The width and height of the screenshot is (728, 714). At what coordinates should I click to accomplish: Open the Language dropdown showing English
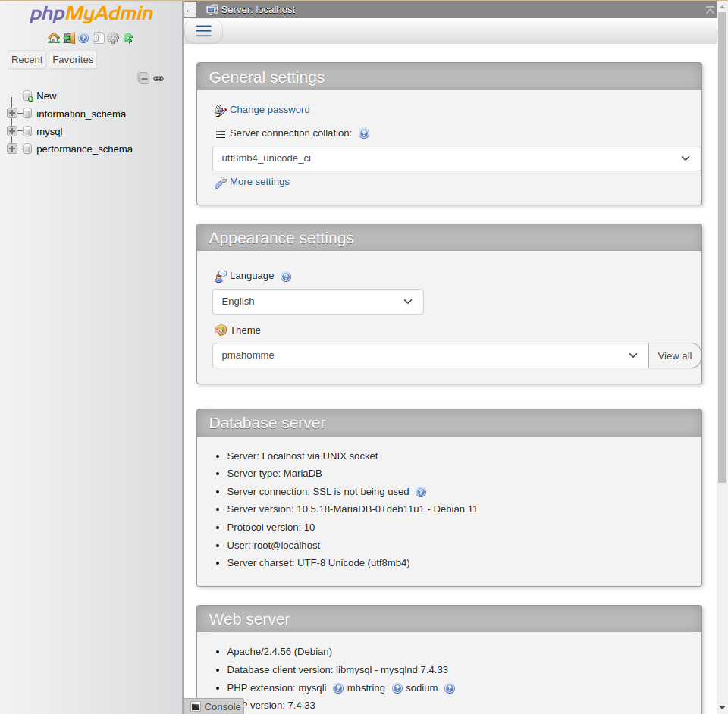pyautogui.click(x=318, y=302)
